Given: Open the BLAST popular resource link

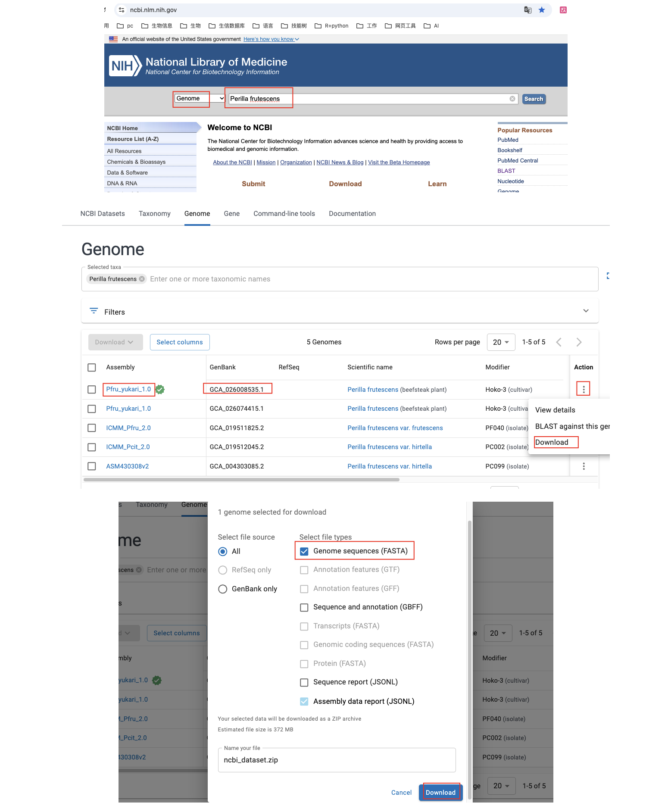Looking at the screenshot, I should coord(506,171).
